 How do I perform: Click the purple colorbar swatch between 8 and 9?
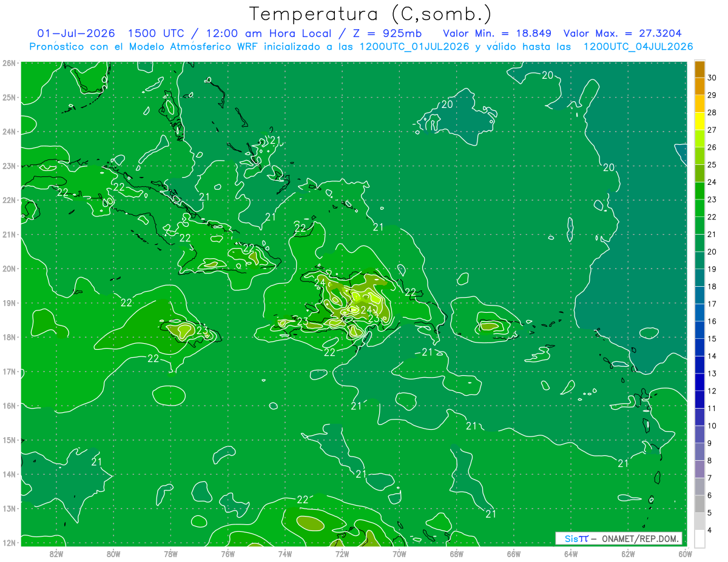(699, 452)
